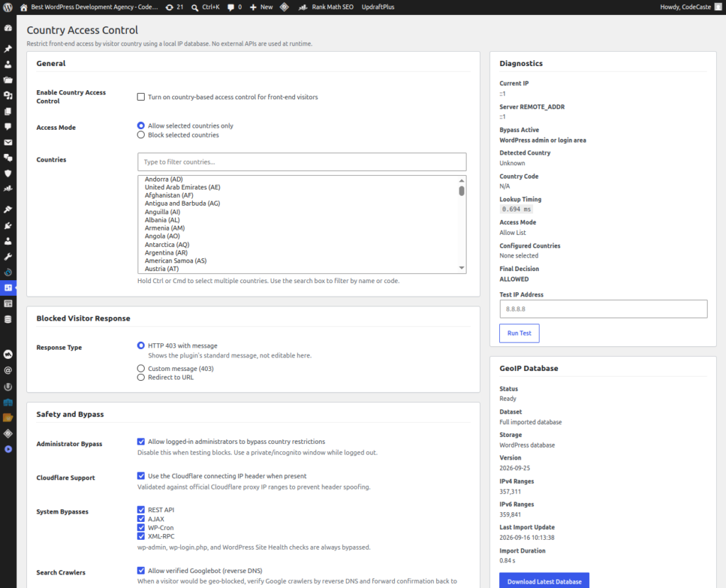The width and height of the screenshot is (726, 588).
Task: Select United Arab Emirates (AE) in list
Action: pyautogui.click(x=182, y=187)
